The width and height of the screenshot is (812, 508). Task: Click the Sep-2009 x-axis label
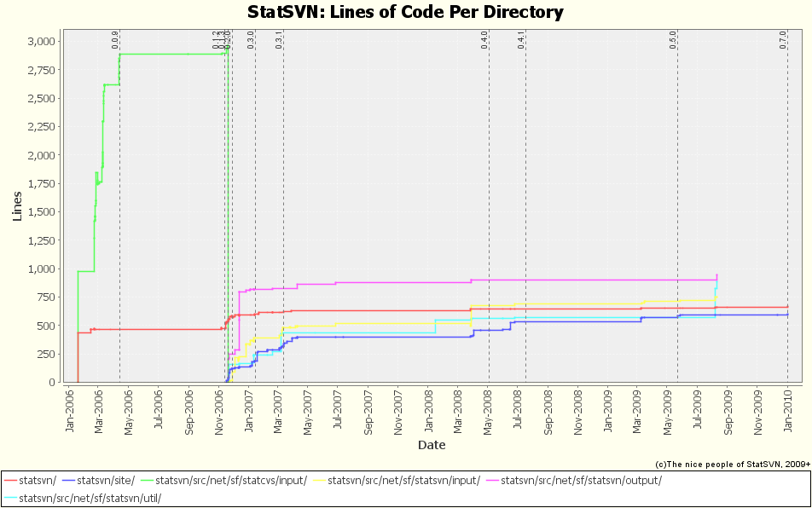pos(728,413)
